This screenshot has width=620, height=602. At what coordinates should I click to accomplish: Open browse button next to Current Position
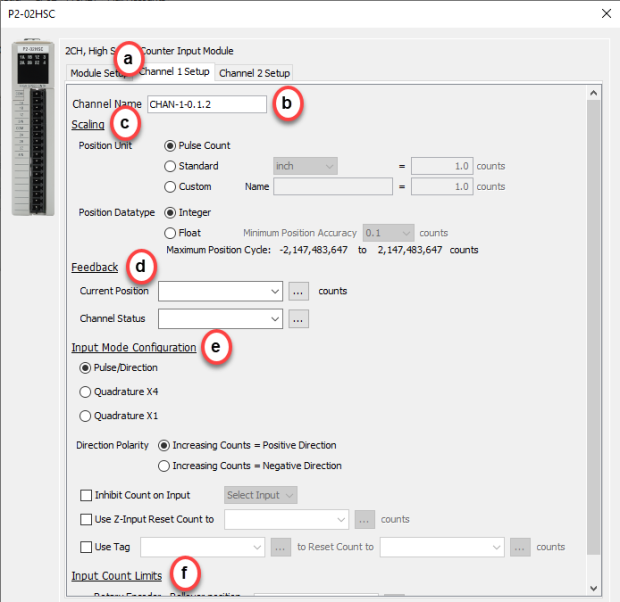tap(299, 291)
